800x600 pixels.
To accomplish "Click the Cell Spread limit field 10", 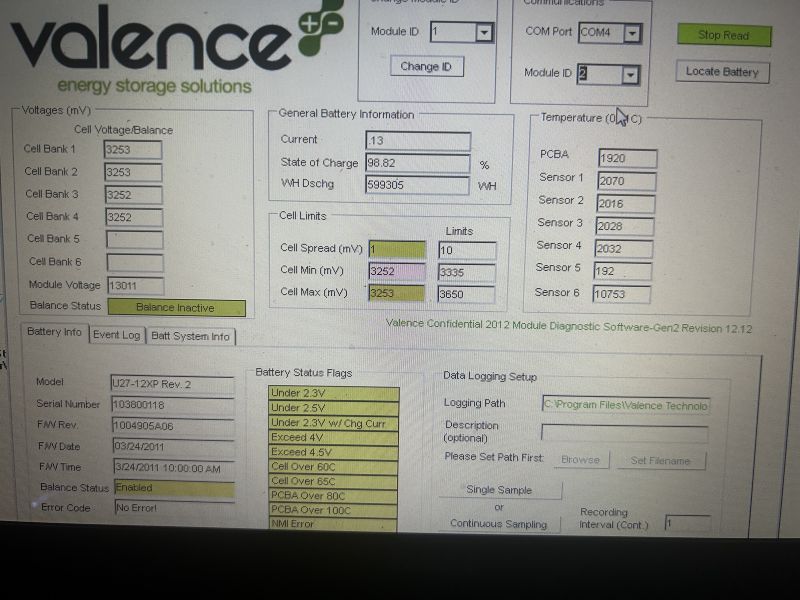I will 467,251.
